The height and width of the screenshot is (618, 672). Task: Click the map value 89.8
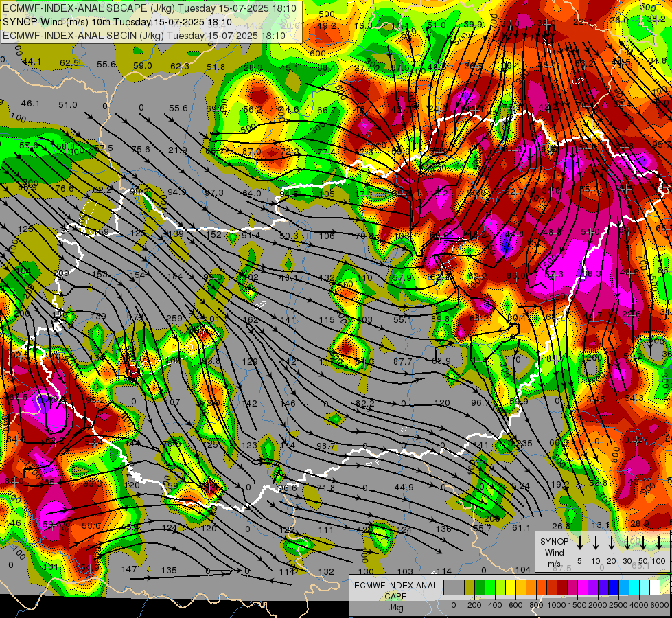[x=440, y=319]
